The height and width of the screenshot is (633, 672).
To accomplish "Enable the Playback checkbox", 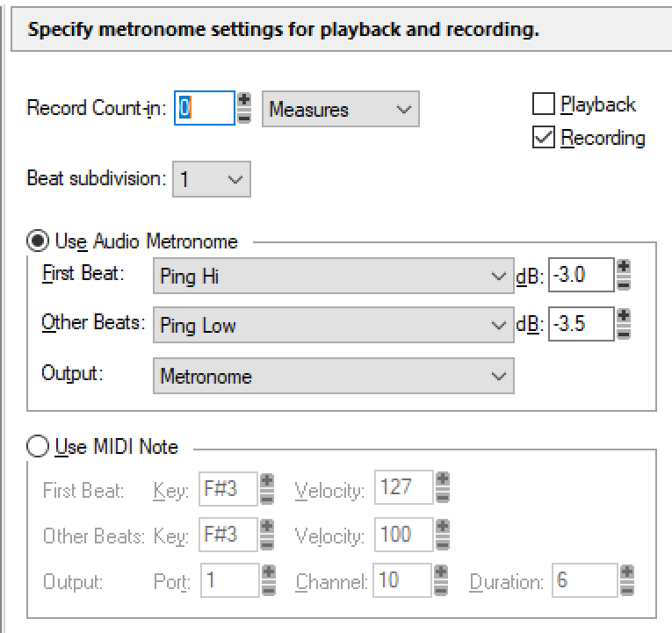I will coord(544,104).
